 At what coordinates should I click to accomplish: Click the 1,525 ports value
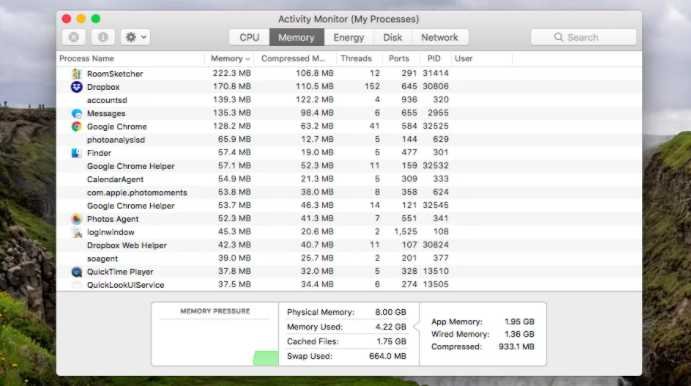coord(405,232)
